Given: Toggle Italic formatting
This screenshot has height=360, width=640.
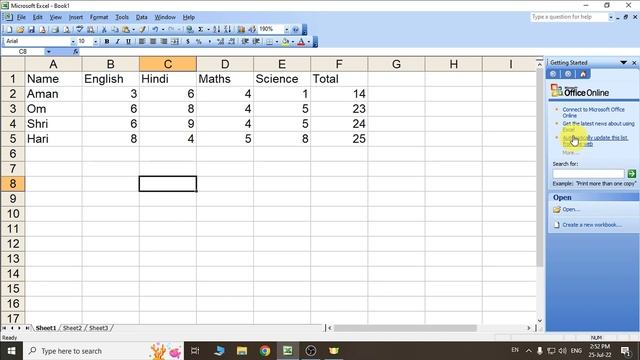Looking at the screenshot, I should coord(118,41).
